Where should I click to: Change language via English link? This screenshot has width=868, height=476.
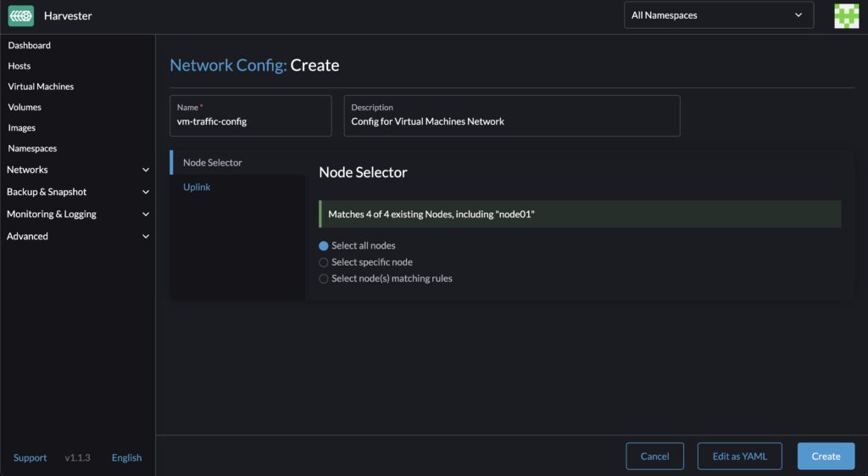coord(126,458)
